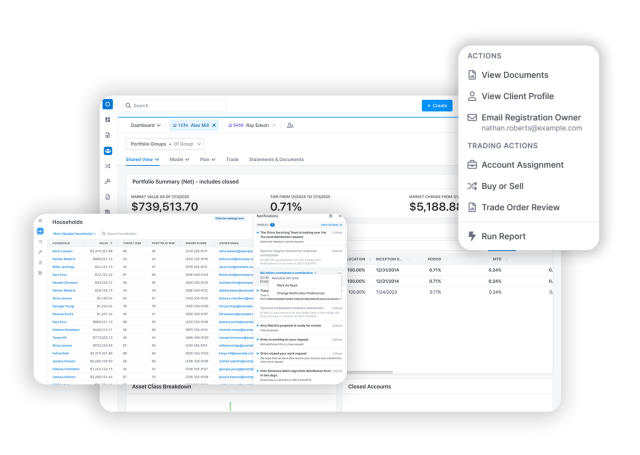Open the notifications settings gear icon
The height and width of the screenshot is (455, 640).
pos(331,216)
